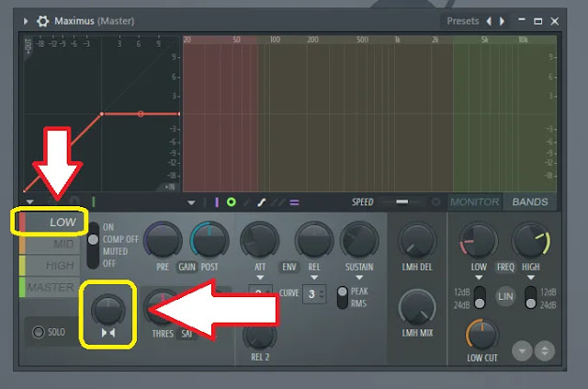Viewport: 588px width, 389px height.
Task: Click the HIGH frequency knob
Action: tap(531, 241)
